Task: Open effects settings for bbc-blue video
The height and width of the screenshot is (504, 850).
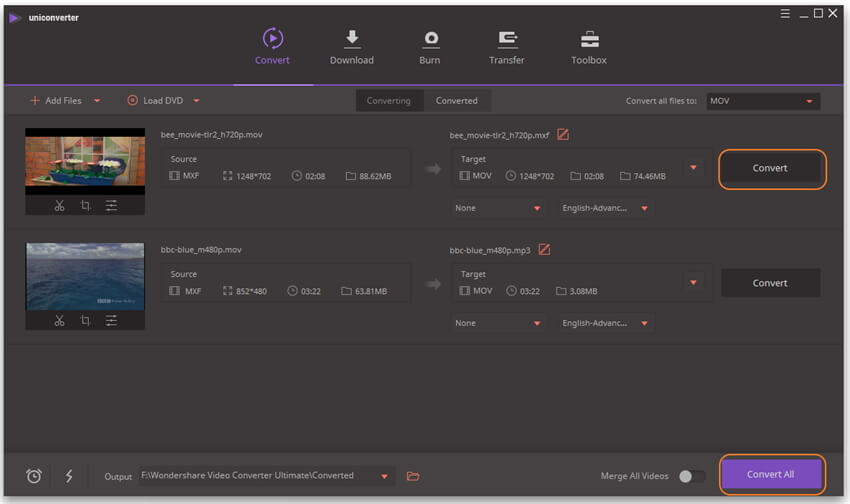Action: tap(111, 320)
